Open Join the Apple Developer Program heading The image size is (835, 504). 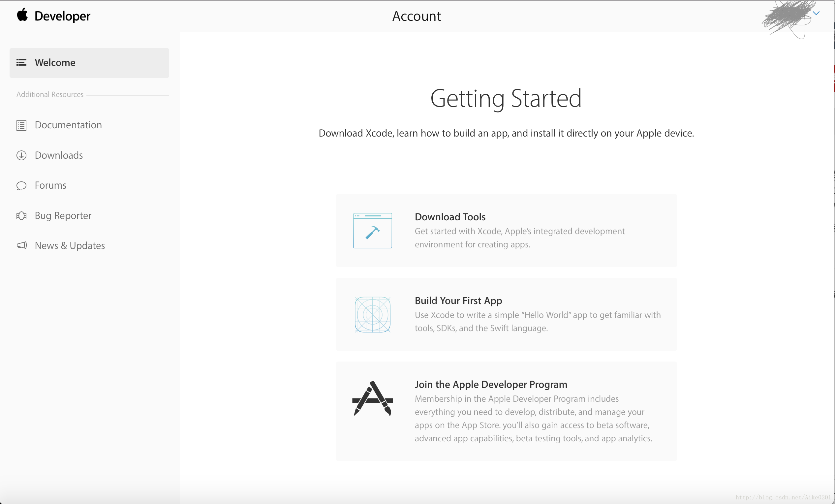tap(491, 384)
